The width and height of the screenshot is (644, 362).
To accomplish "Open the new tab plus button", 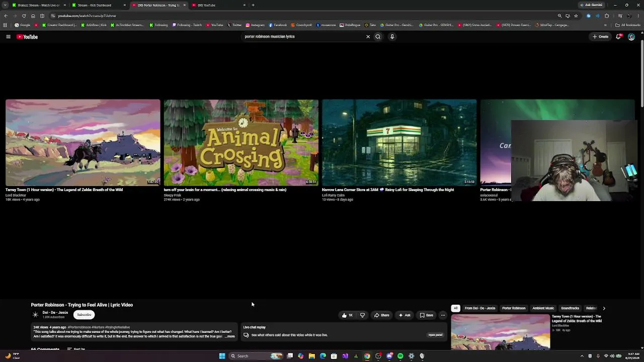I will [253, 5].
